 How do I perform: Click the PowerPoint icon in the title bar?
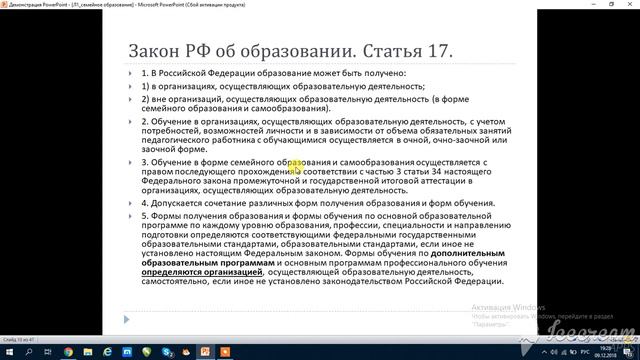(x=4, y=4)
